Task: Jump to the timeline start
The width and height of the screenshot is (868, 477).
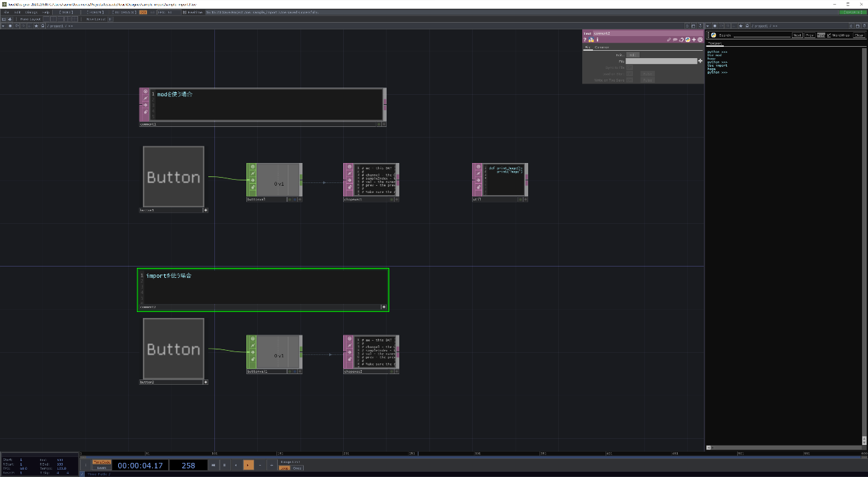Action: pos(213,465)
